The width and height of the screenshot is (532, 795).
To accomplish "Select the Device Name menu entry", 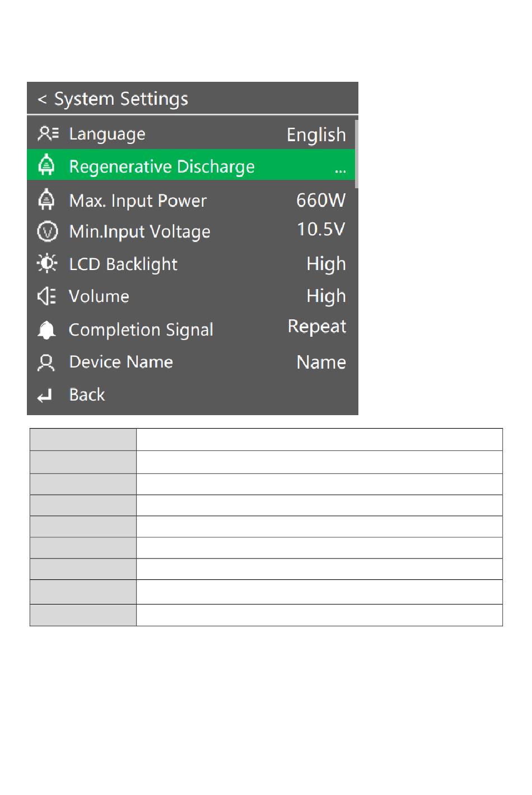I will coord(191,362).
